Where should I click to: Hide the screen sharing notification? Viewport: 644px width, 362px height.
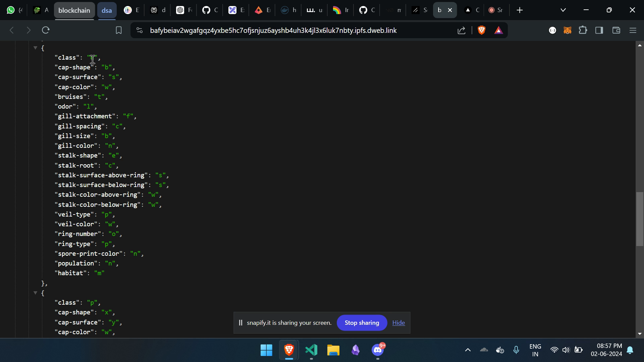coord(398,323)
